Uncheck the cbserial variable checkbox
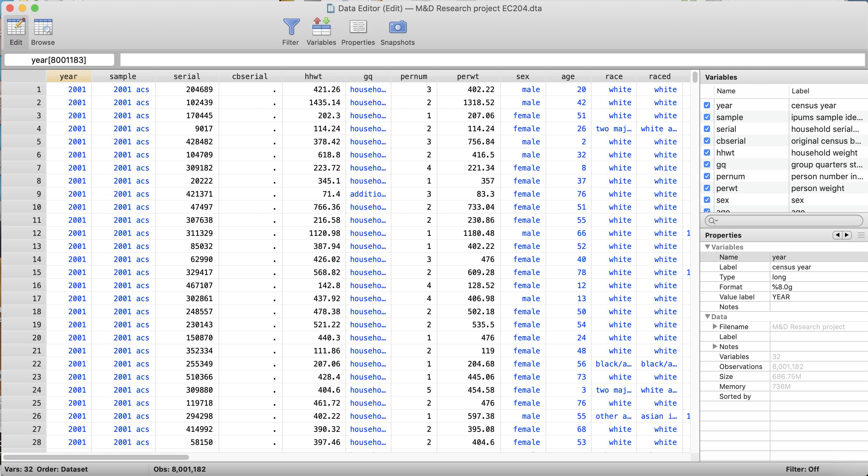Screen dimensions: 868x476 point(707,141)
